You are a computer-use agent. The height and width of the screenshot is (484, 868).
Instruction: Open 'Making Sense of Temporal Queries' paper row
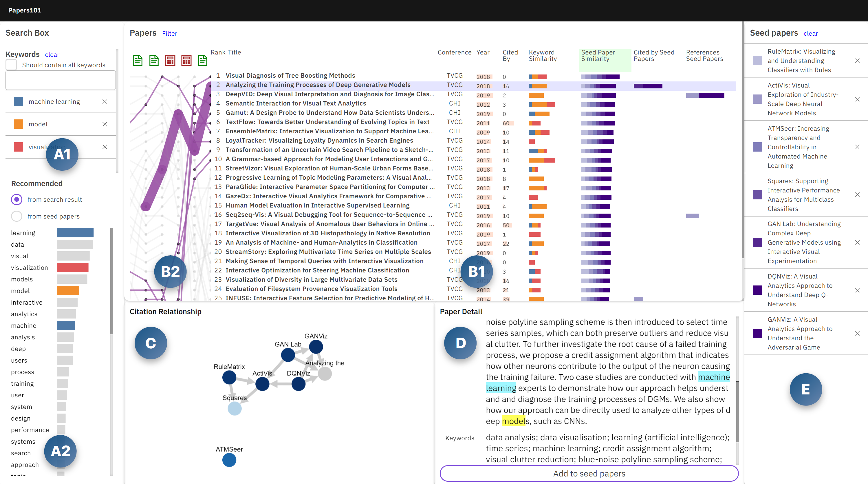pos(324,261)
